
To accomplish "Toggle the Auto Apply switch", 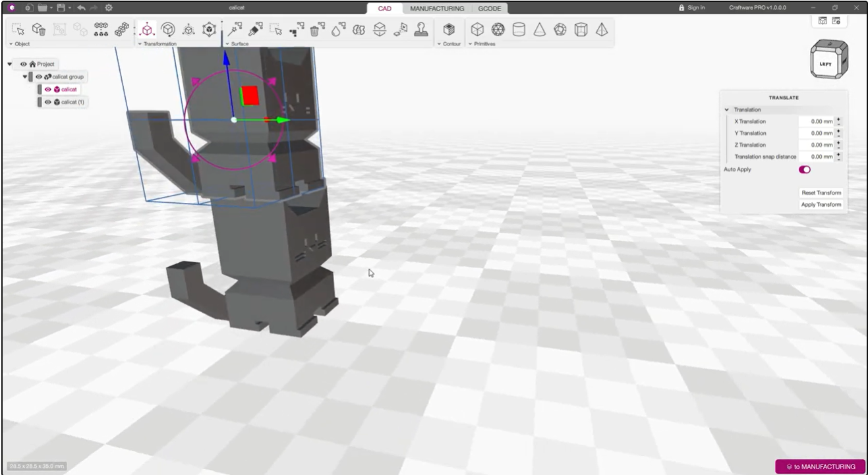I will click(x=805, y=170).
